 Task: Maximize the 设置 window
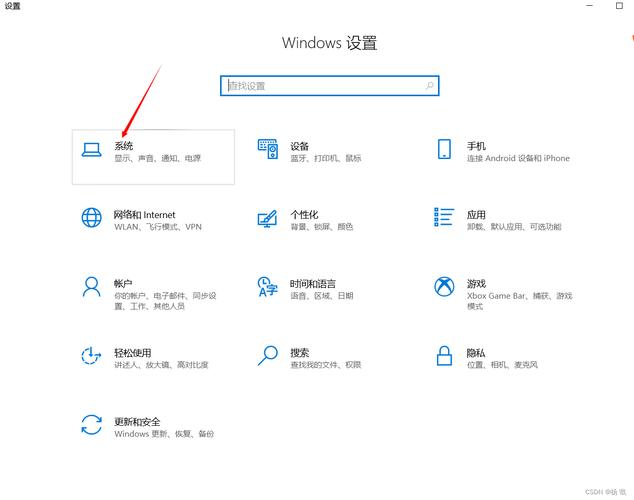coord(619,5)
